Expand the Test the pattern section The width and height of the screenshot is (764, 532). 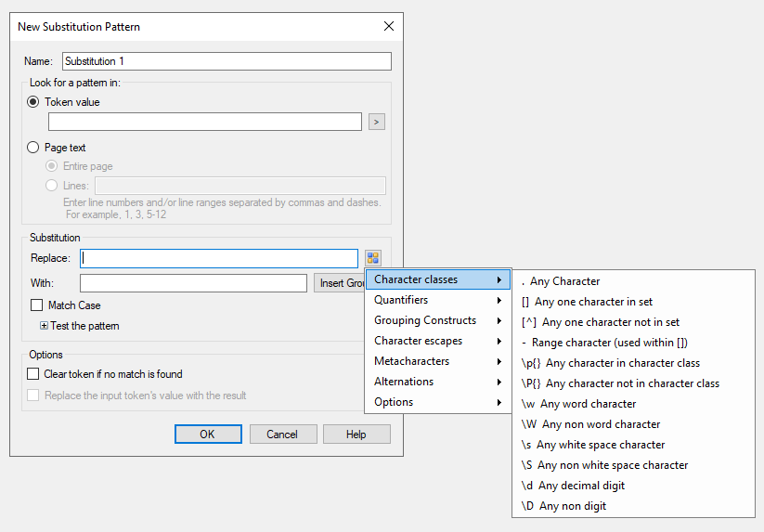(44, 326)
